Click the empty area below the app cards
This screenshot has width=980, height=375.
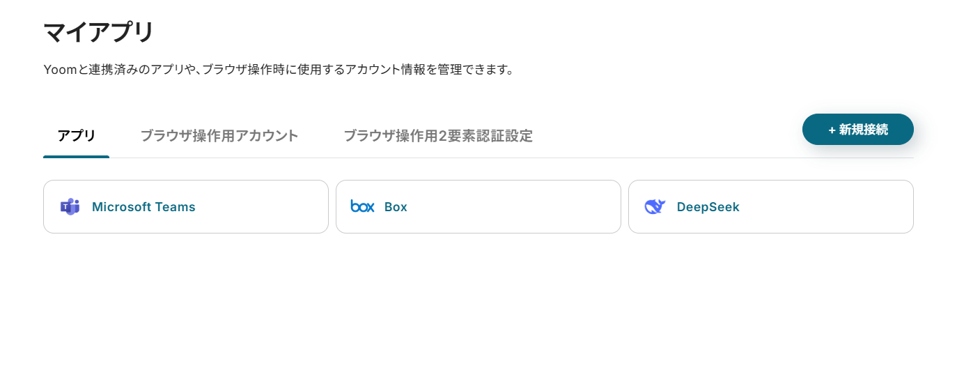coord(478,307)
